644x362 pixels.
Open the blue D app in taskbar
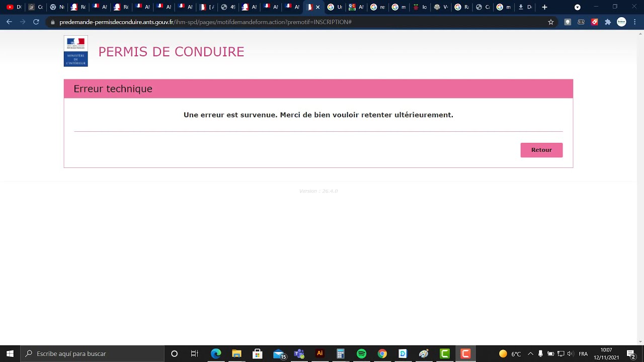pyautogui.click(x=403, y=353)
